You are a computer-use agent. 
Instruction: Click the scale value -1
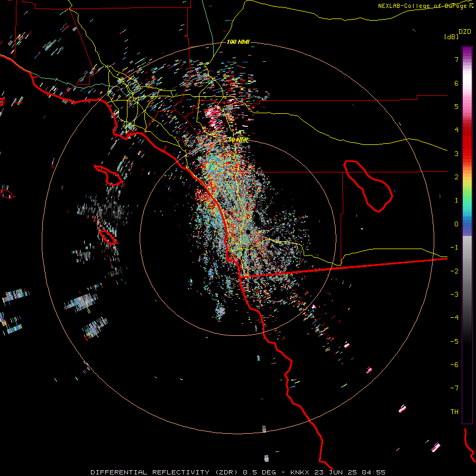[454, 248]
